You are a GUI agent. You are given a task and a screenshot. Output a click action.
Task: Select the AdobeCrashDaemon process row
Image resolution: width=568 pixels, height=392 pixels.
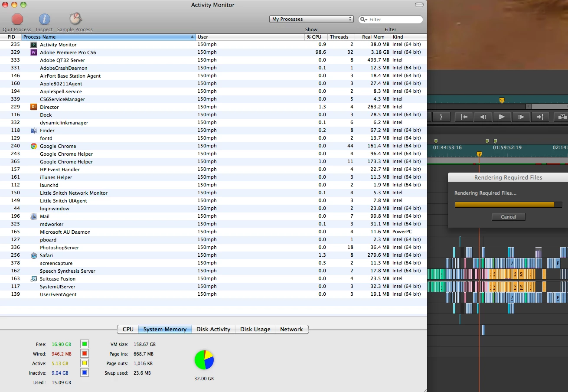[x=213, y=68]
